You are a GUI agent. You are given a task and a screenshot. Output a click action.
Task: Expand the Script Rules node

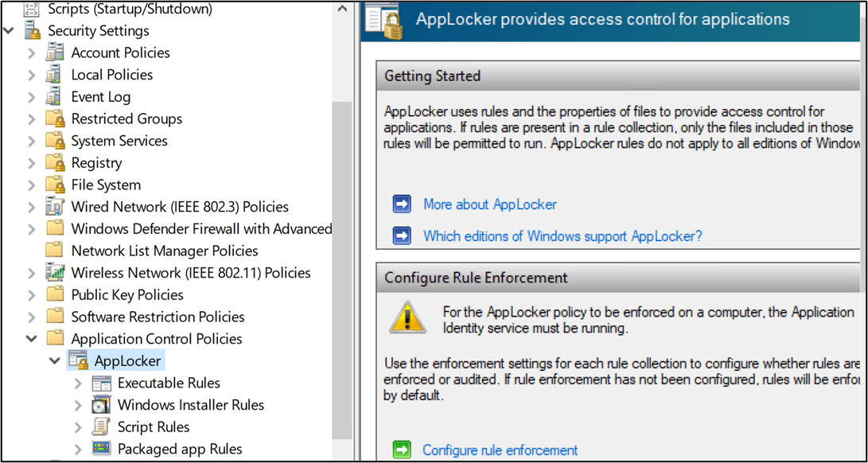click(77, 427)
